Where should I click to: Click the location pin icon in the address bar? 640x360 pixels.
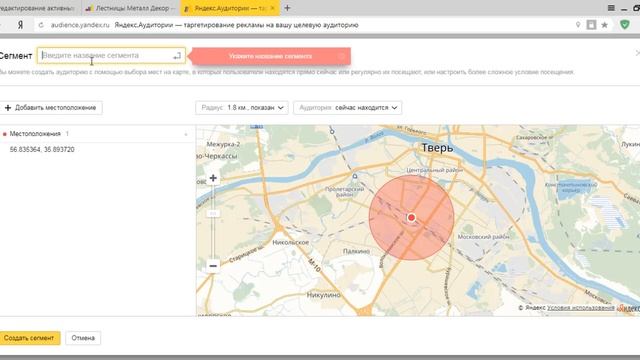click(x=578, y=25)
